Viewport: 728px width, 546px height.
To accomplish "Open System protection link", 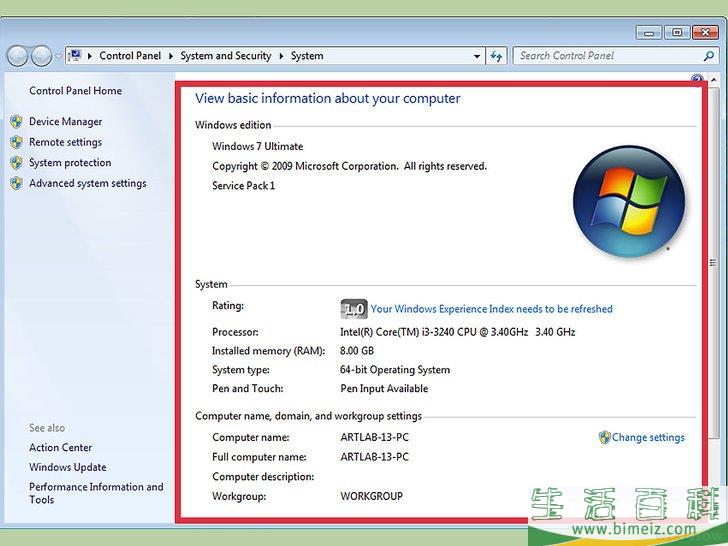I will 70,162.
